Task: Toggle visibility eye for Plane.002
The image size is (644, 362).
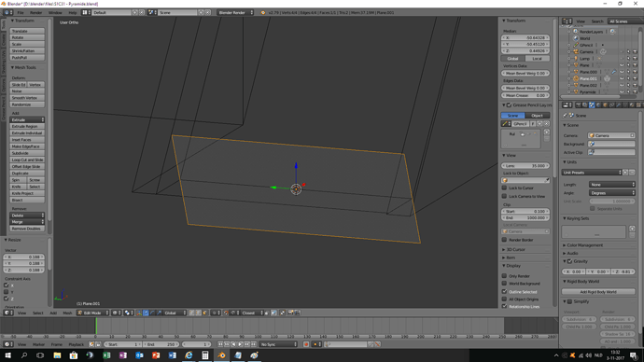Action: (622, 86)
